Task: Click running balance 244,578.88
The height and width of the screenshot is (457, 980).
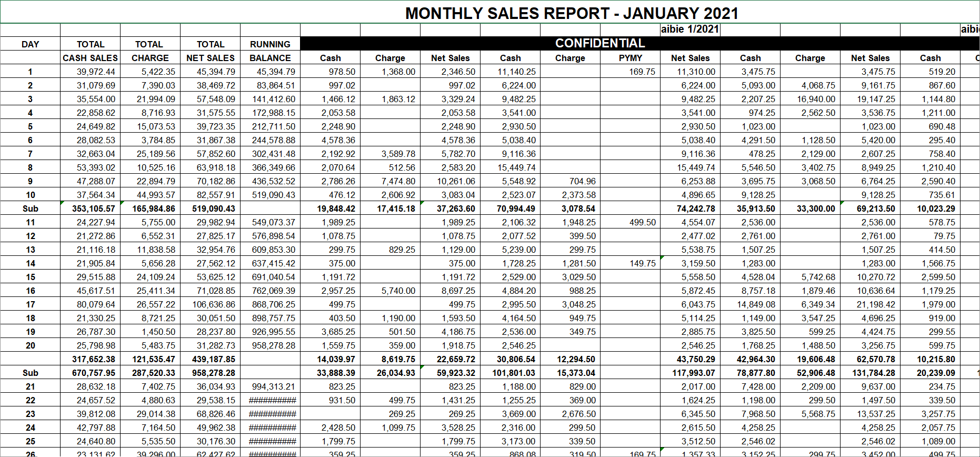Action: (x=270, y=140)
